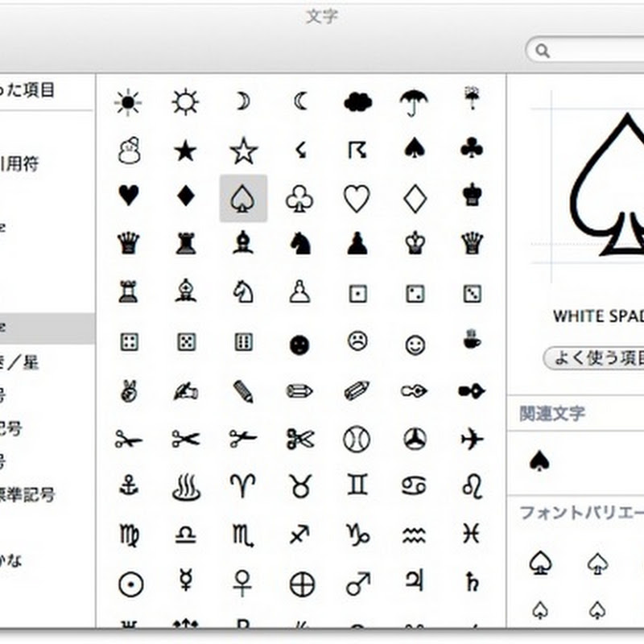644x644 pixels.
Task: Choose the Gemini zodiac symbol
Action: pyautogui.click(x=357, y=485)
